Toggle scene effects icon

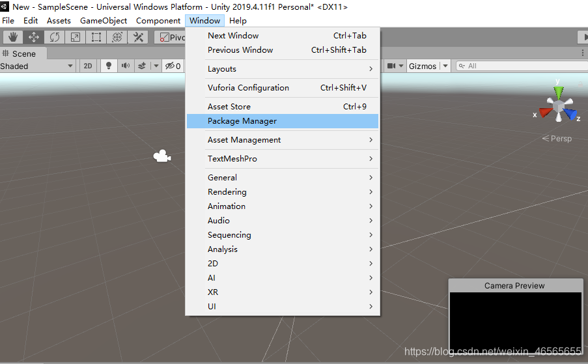[x=142, y=66]
